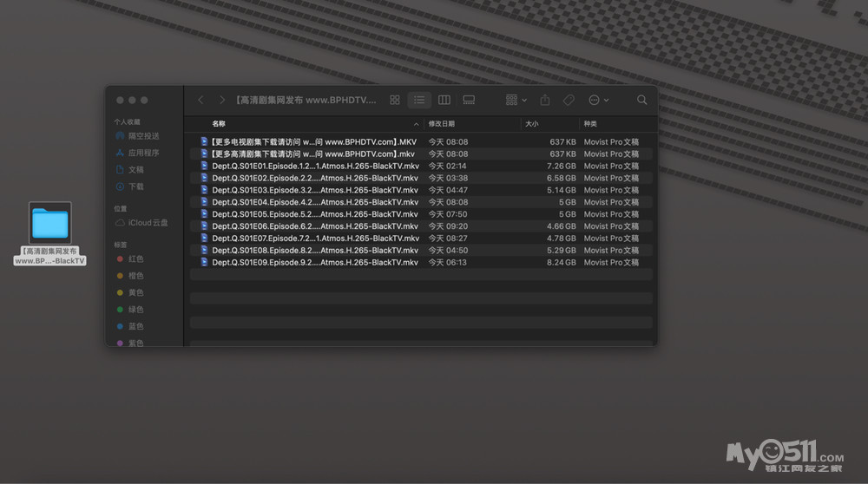
Task: Open the more actions ellipsis menu
Action: [598, 101]
